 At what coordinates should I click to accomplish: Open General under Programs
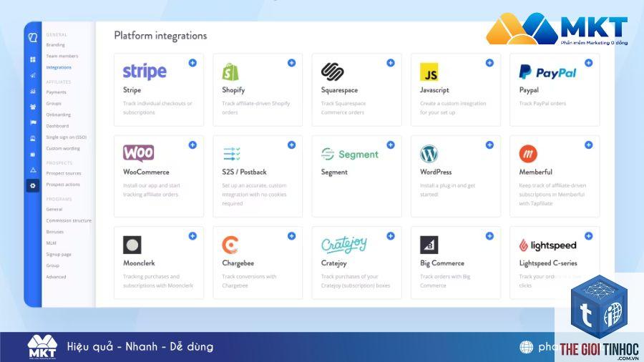click(x=54, y=210)
